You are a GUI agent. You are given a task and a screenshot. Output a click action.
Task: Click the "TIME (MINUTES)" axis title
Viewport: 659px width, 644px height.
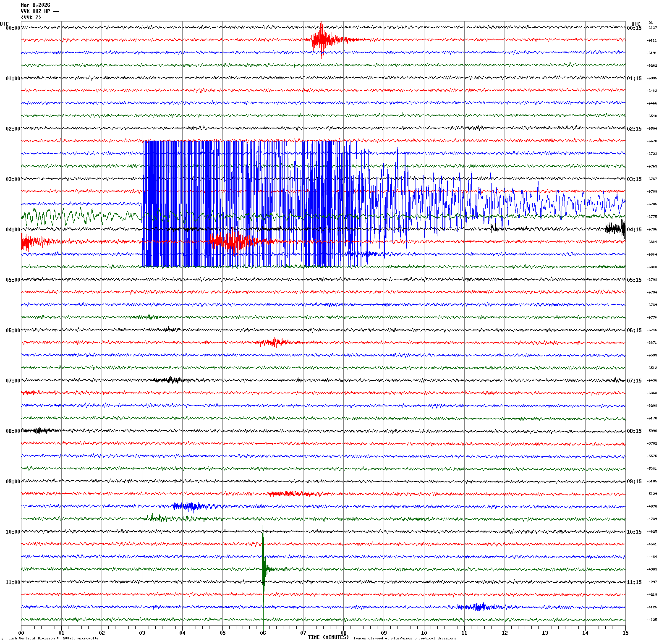point(328,637)
